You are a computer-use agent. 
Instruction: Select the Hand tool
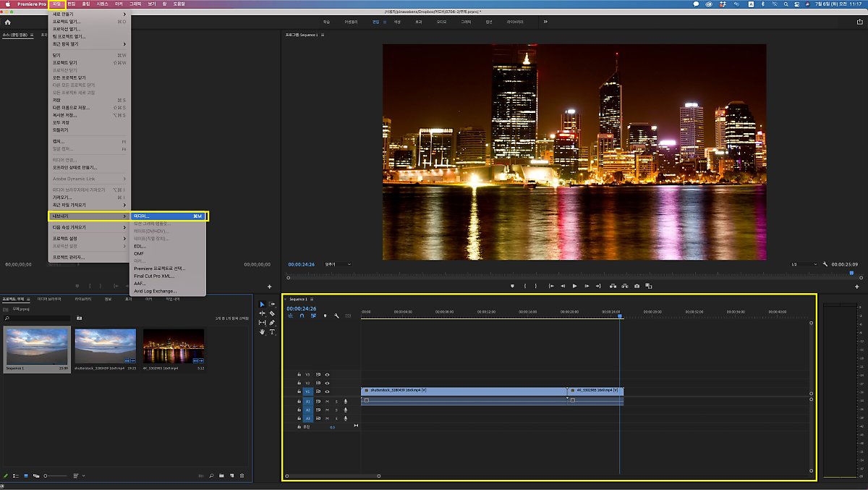coord(263,331)
